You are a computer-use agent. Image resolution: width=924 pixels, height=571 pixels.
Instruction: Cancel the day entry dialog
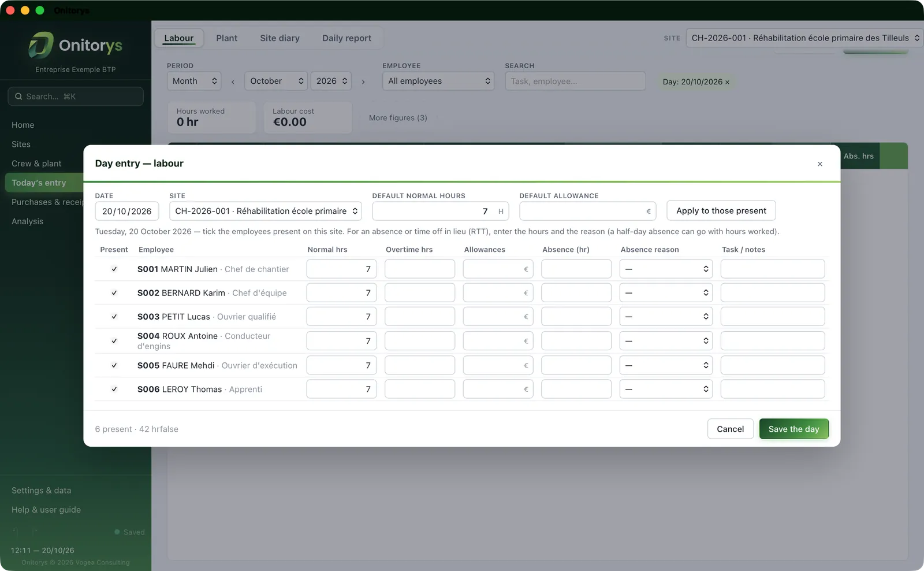[731, 429]
